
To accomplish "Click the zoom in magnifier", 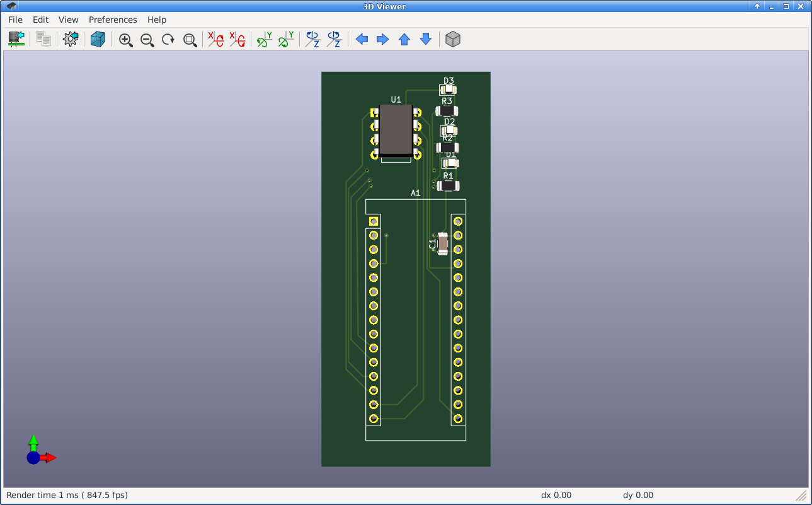I will pyautogui.click(x=126, y=40).
